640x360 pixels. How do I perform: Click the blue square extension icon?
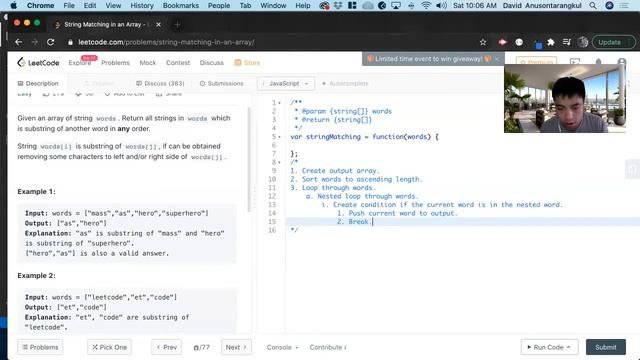pyautogui.click(x=538, y=44)
